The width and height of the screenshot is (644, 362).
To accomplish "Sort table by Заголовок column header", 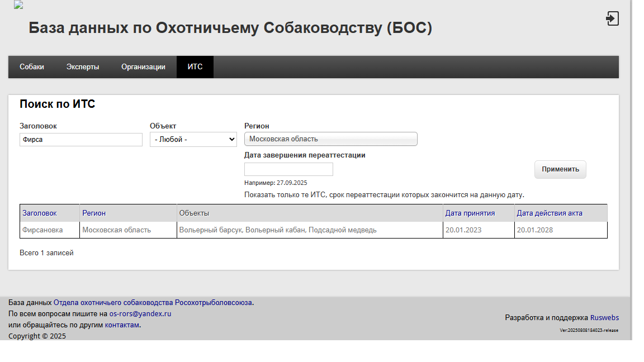I will tap(39, 213).
